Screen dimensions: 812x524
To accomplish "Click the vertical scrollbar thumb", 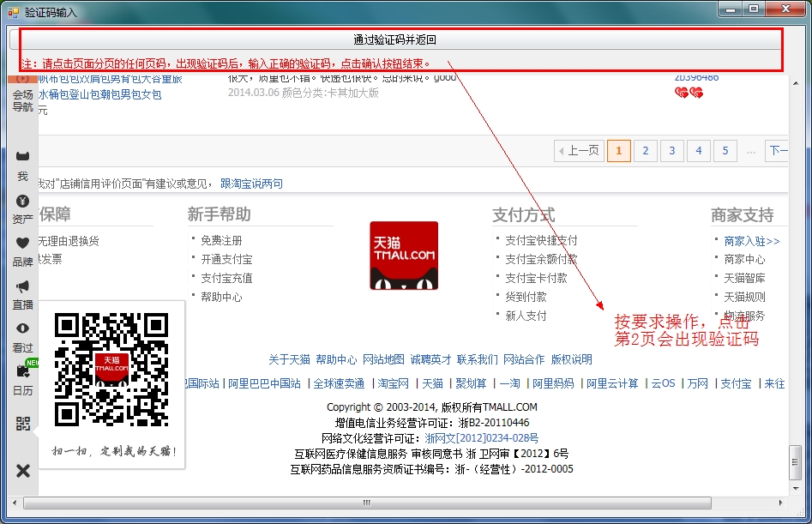I will (x=796, y=462).
